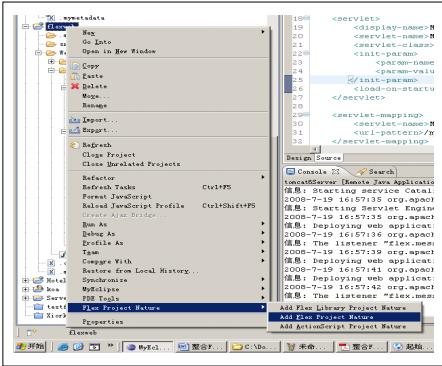Click the Import icon in menu
The width and height of the screenshot is (442, 366).
(75, 120)
